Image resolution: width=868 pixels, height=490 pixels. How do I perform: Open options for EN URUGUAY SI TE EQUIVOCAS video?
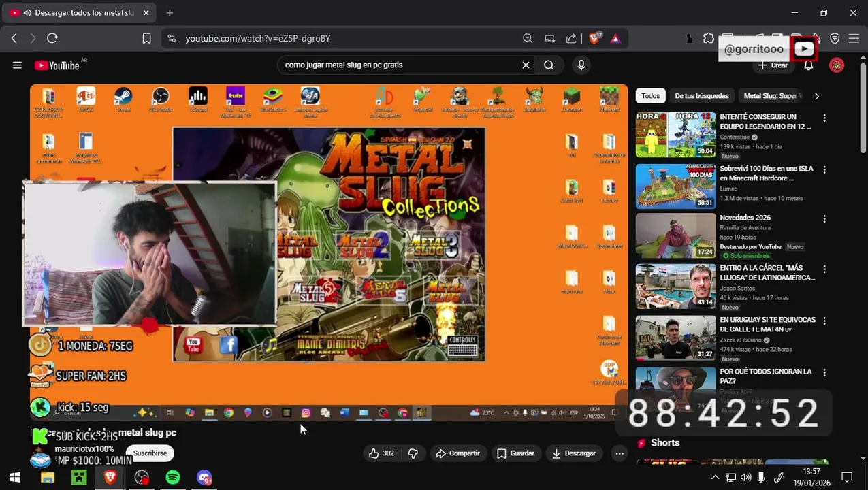824,321
